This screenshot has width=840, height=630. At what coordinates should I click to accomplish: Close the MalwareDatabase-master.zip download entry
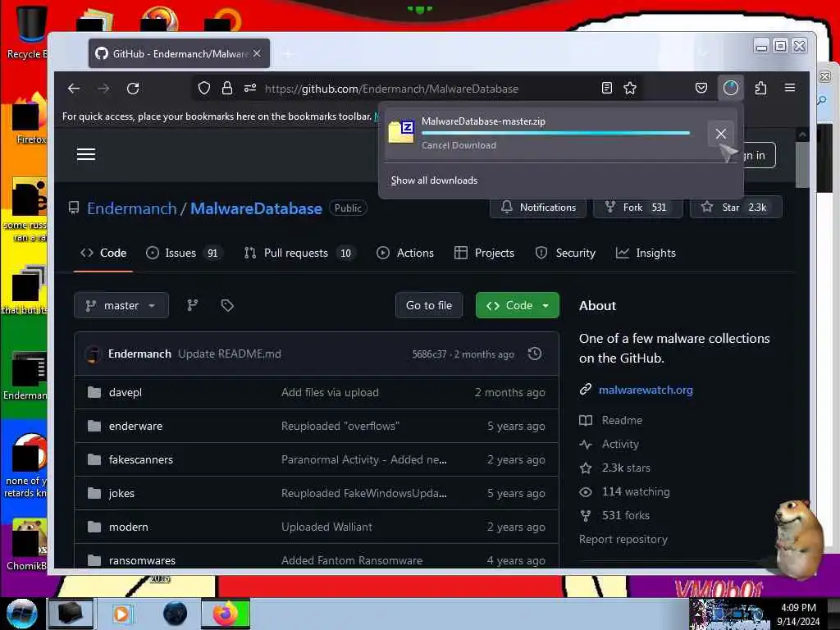(720, 134)
